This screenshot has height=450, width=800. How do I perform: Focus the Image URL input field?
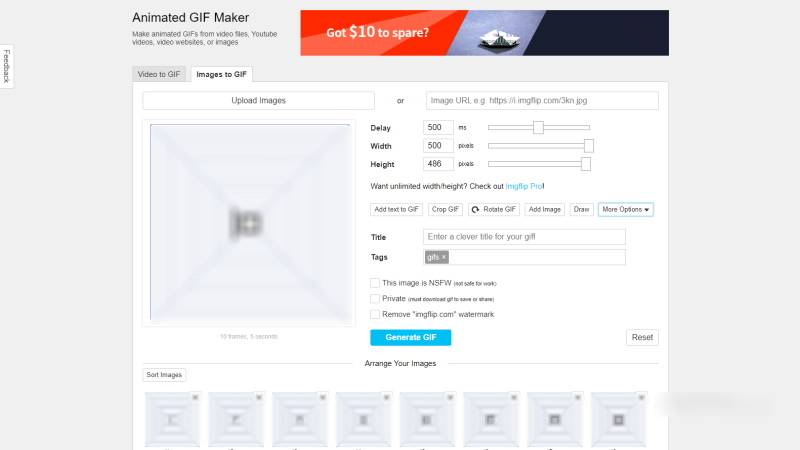point(542,101)
